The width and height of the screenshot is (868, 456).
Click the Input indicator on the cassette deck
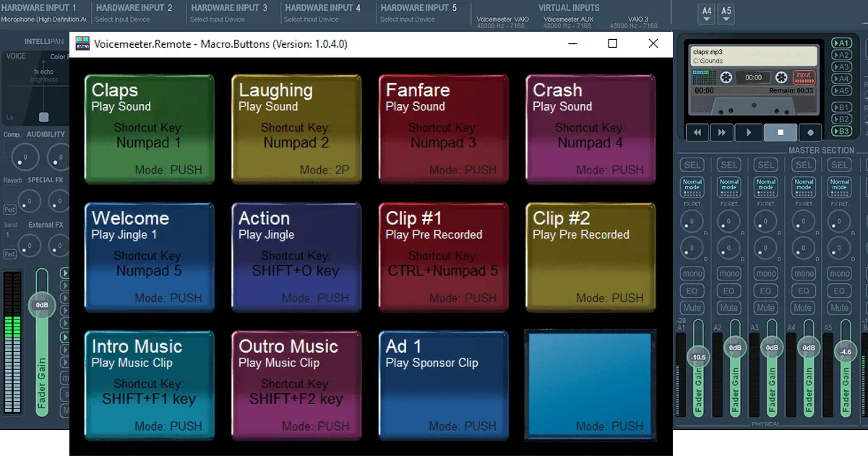tap(804, 77)
